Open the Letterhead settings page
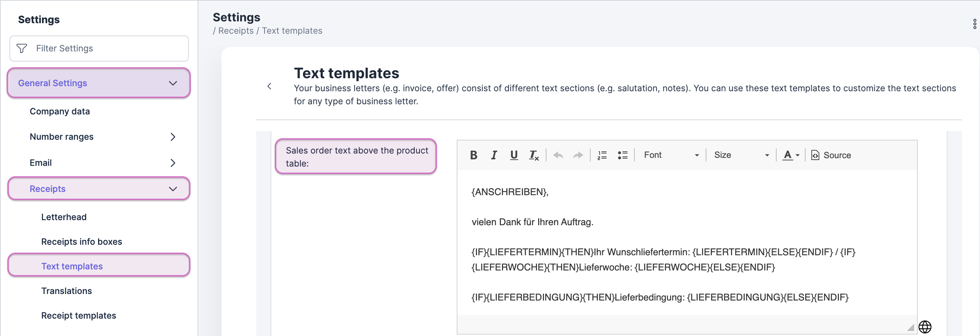Image resolution: width=980 pixels, height=336 pixels. pos(64,217)
